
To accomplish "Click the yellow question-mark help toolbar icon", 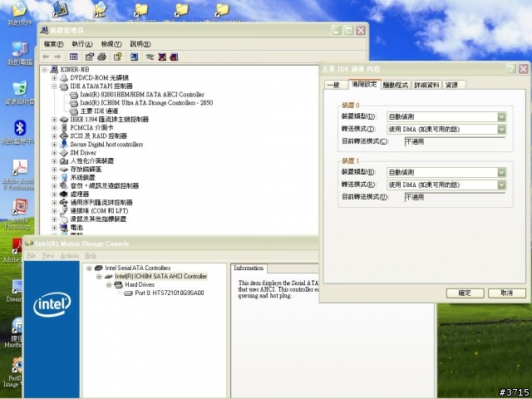I will 118,57.
